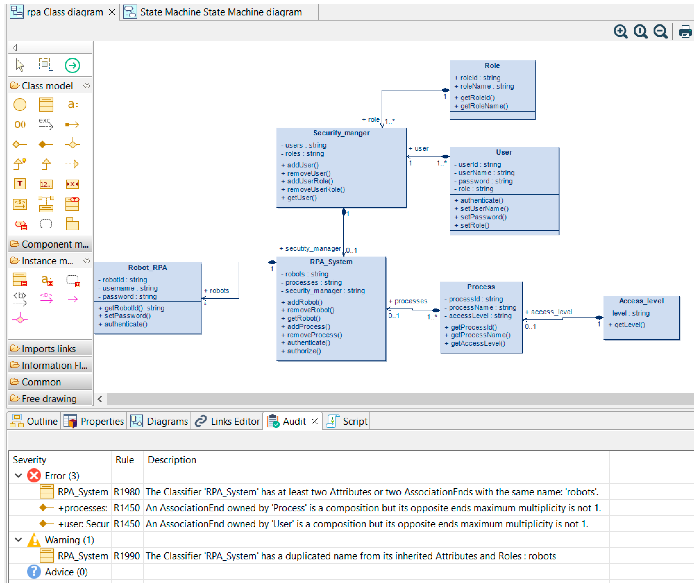The height and width of the screenshot is (588, 700).
Task: Select the composition filled diamond tool
Action: [46, 144]
